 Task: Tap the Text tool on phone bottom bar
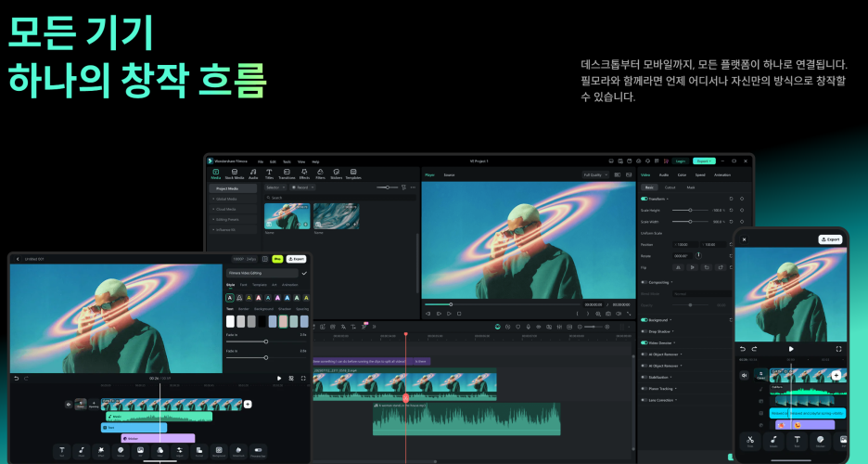tap(798, 441)
